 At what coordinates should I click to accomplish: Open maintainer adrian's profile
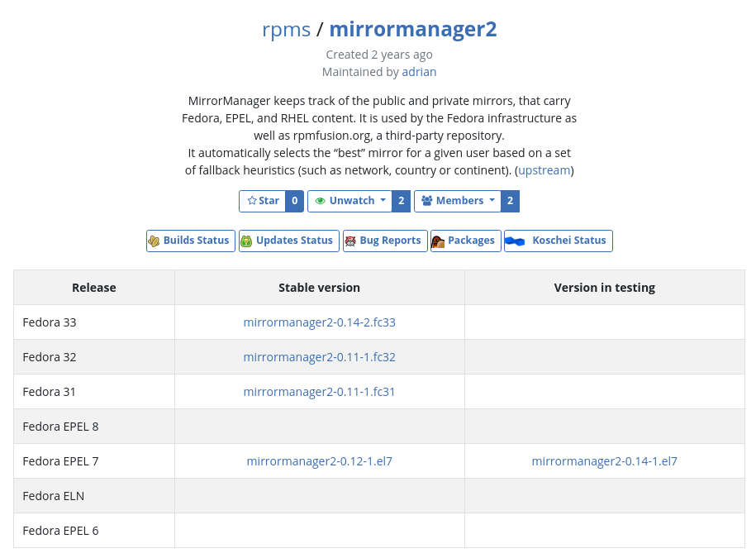point(419,72)
